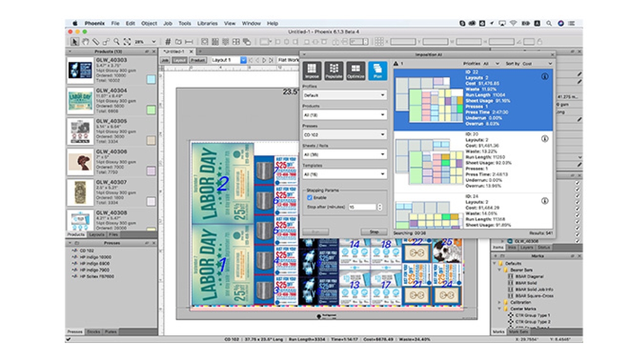The image size is (644, 362).
Task: Click the color swatch for GLW_40306
Action: point(151,171)
